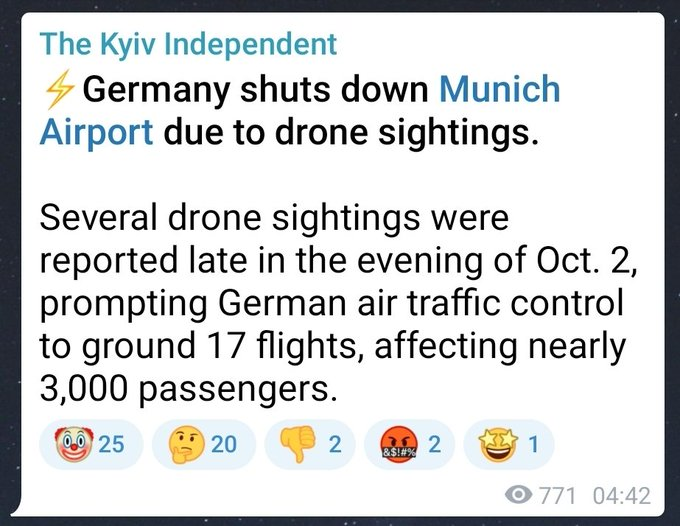Click the star-struck emoji reaction

tap(497, 444)
